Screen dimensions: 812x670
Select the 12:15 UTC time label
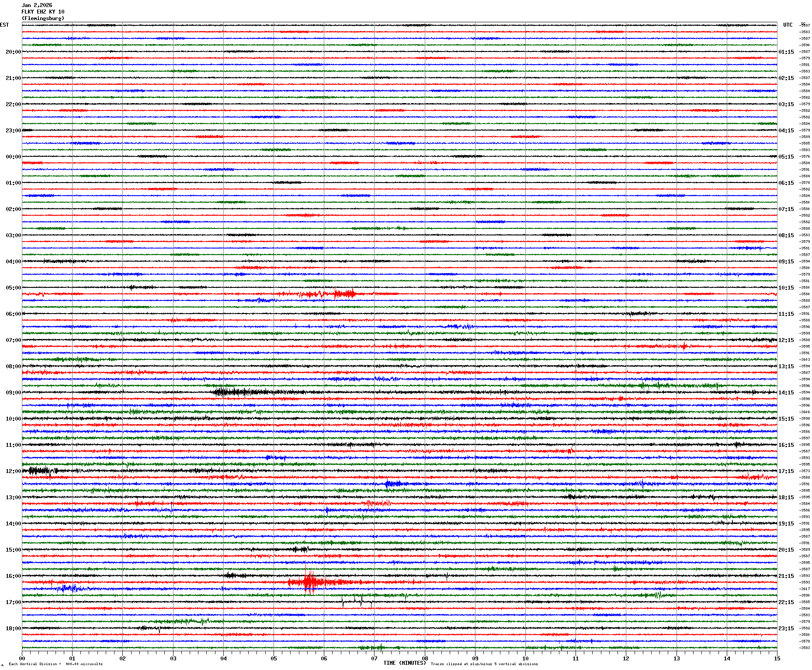(x=786, y=340)
